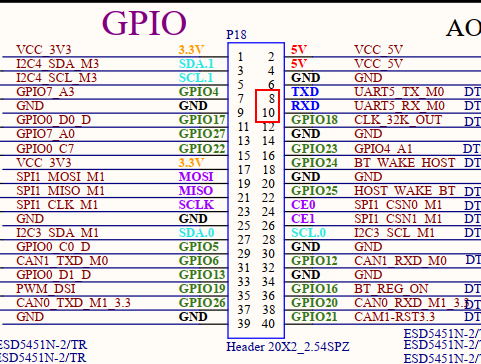481x364 pixels.
Task: Select the blue RXD label
Action: point(305,106)
